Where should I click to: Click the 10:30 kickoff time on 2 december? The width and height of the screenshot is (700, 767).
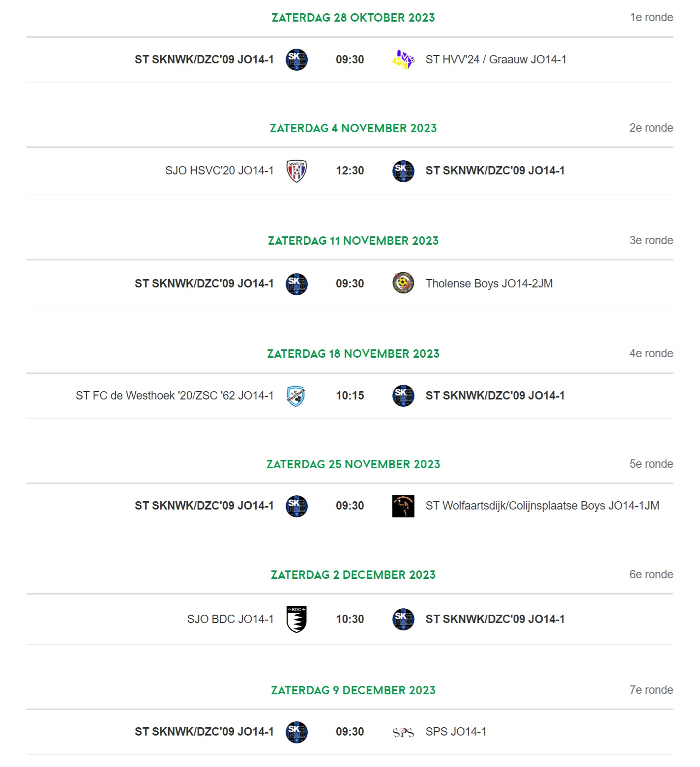[x=350, y=619]
